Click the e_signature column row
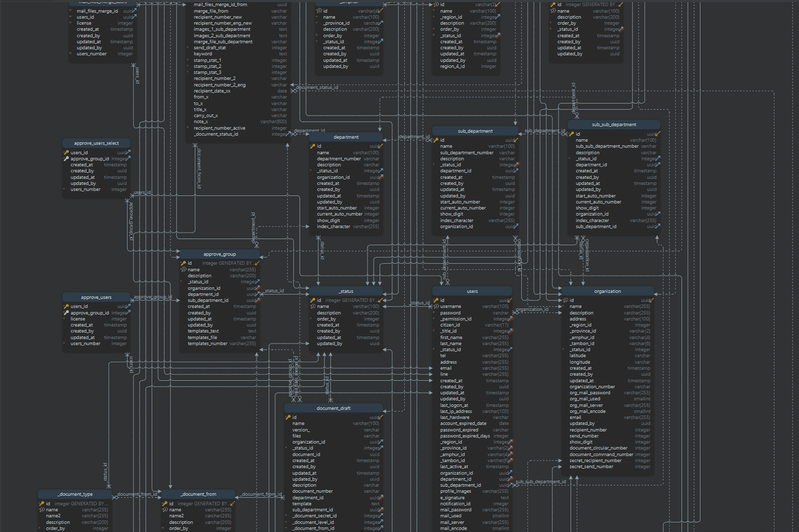This screenshot has height=532, width=799. tap(473, 498)
